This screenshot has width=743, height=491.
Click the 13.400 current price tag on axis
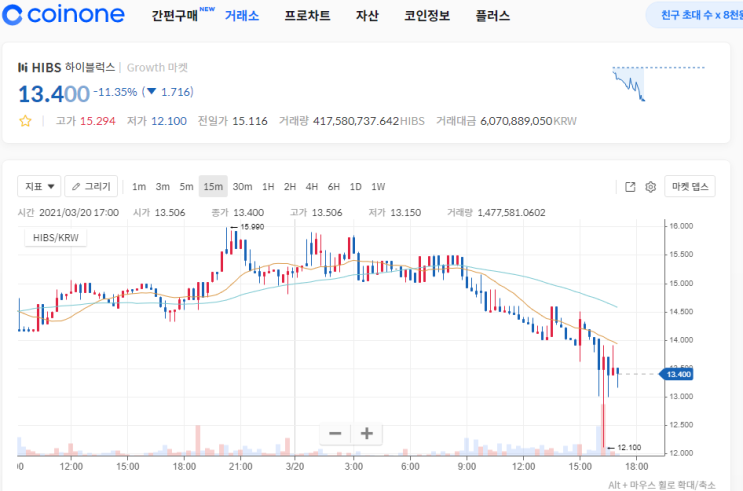click(677, 374)
